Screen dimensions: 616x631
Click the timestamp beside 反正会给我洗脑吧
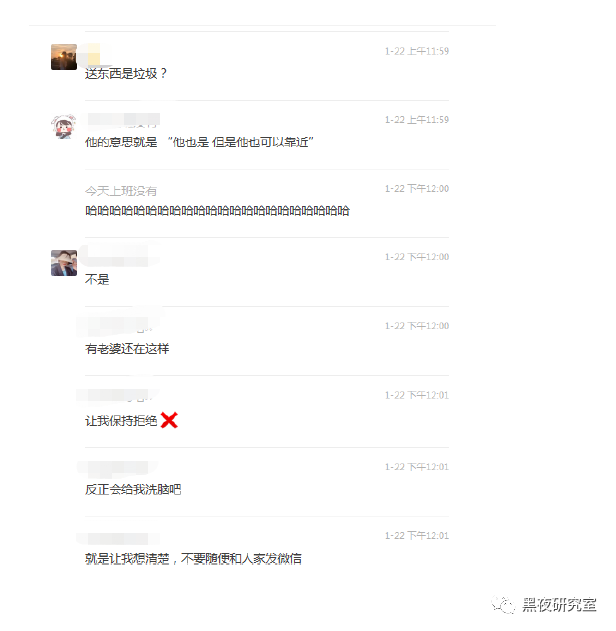click(x=417, y=467)
